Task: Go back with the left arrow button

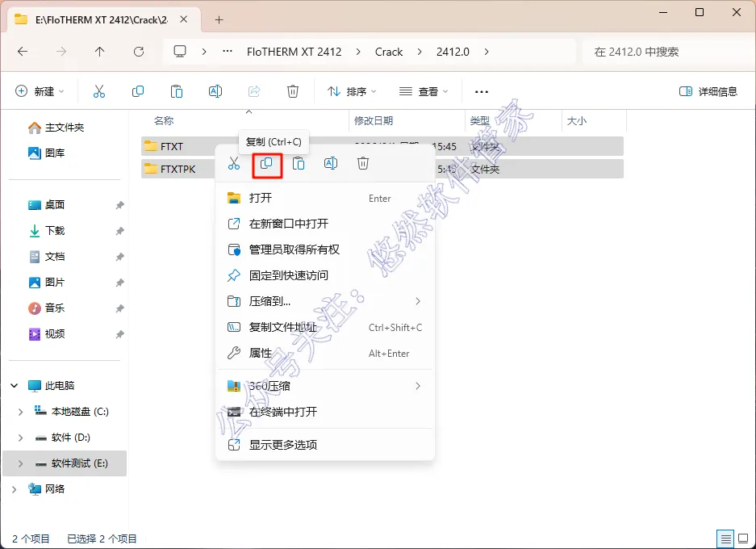Action: (x=23, y=52)
